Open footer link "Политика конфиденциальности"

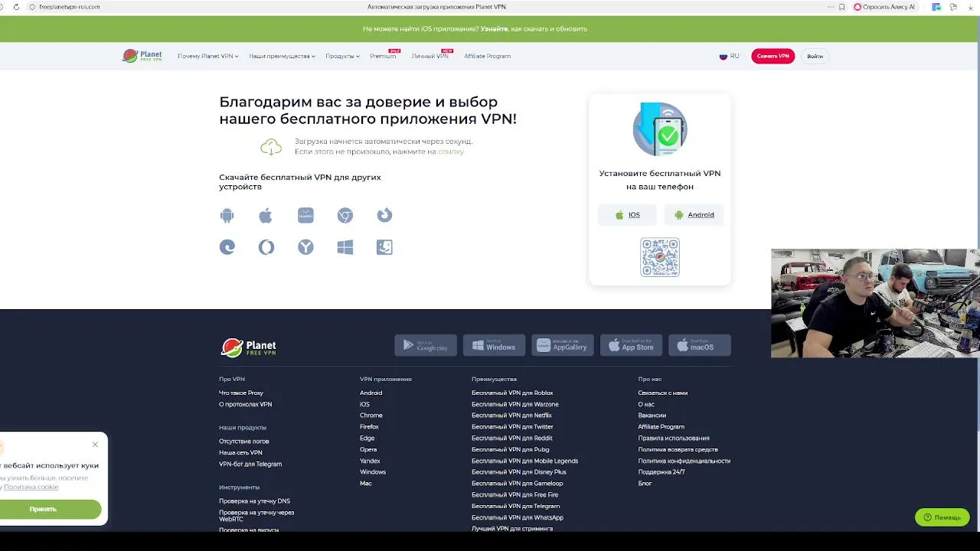[684, 461]
